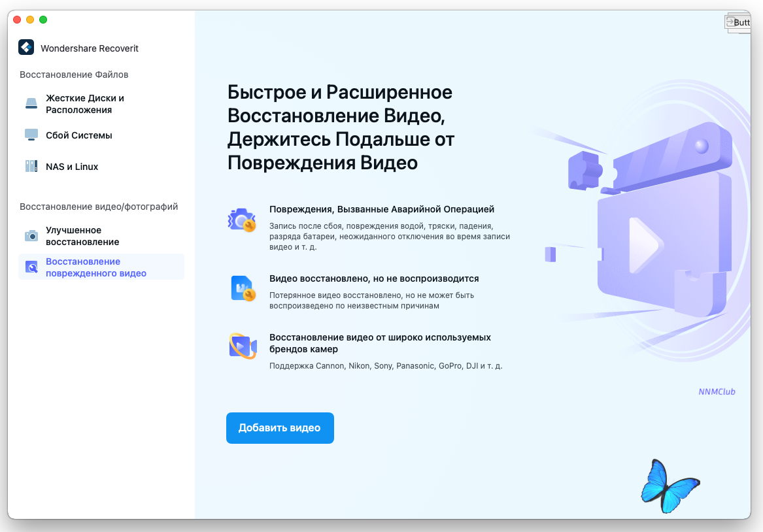Click the camera icon for Улучшенное восстановление
The width and height of the screenshot is (763, 532).
tap(31, 236)
